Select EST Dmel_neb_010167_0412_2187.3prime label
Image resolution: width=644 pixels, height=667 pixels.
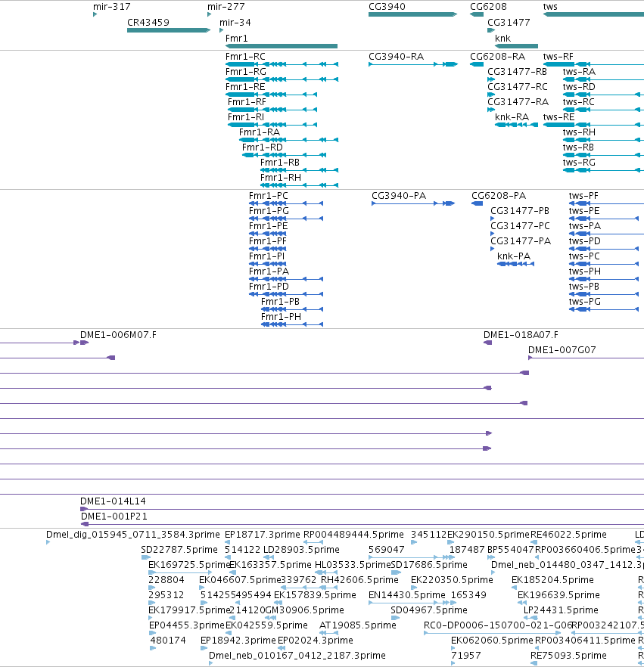297,655
